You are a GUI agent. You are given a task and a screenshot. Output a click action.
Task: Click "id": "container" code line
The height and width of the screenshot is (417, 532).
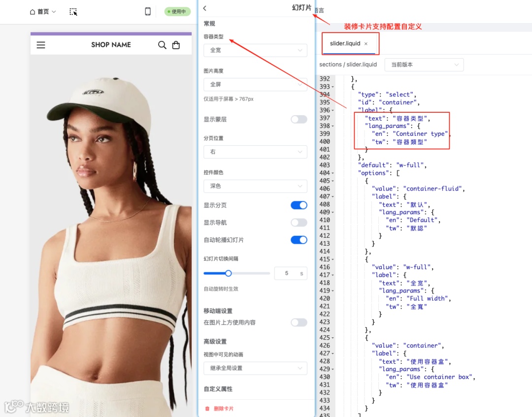point(389,102)
